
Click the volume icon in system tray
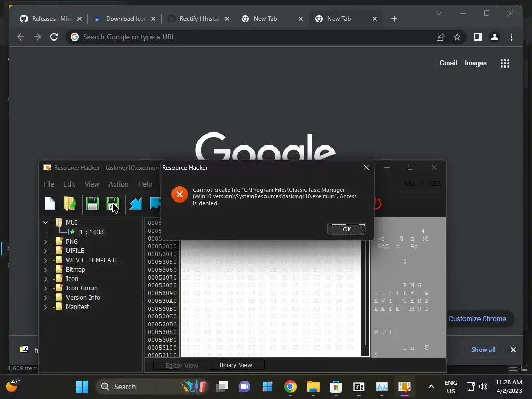pos(483,387)
